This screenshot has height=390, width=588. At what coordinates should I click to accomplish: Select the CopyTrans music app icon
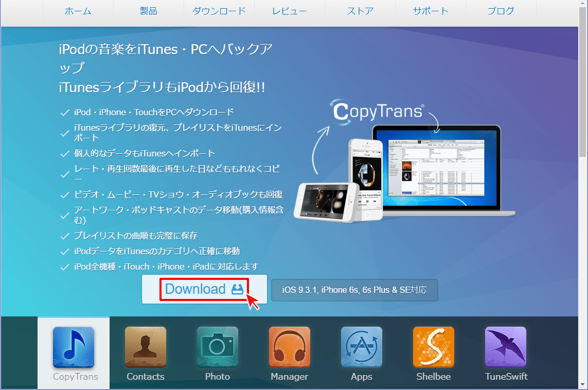tap(73, 347)
